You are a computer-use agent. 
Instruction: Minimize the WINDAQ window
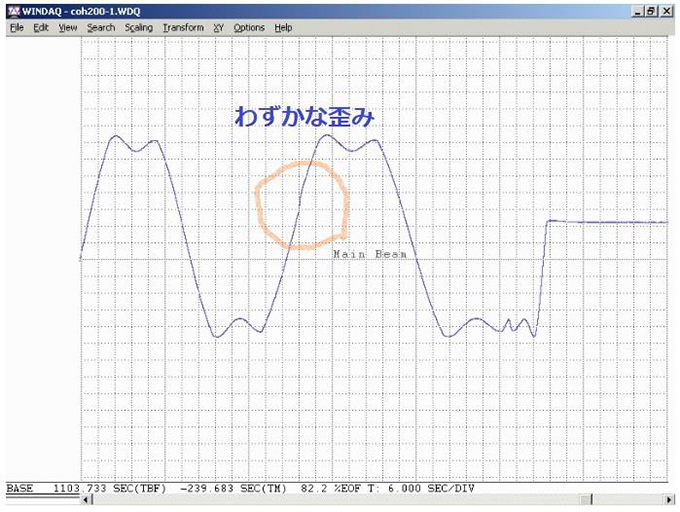[x=637, y=11]
